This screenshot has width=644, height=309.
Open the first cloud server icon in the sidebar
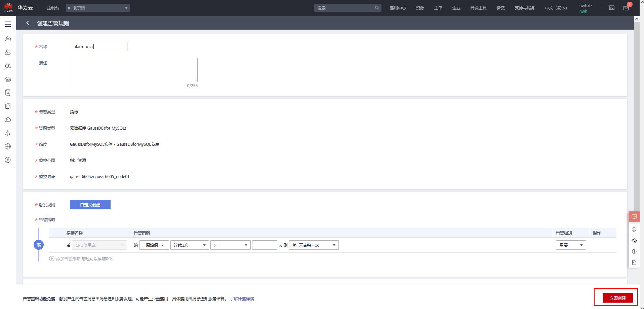click(8, 39)
